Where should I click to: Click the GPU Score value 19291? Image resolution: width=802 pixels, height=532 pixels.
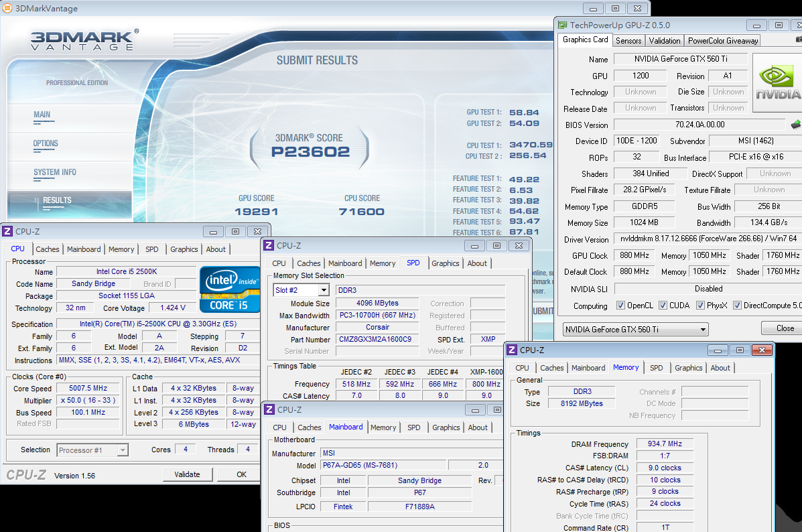256,212
